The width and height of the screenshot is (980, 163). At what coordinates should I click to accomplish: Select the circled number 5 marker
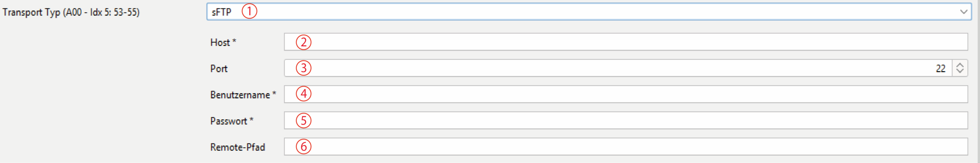[304, 121]
